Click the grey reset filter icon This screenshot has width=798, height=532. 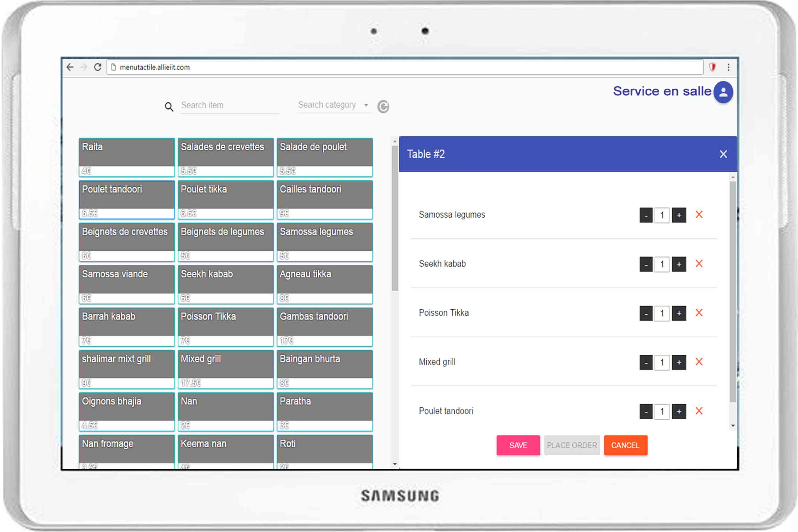pyautogui.click(x=383, y=107)
